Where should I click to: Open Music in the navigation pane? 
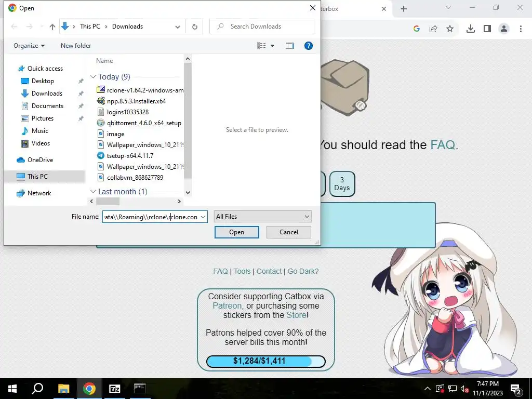tap(39, 131)
